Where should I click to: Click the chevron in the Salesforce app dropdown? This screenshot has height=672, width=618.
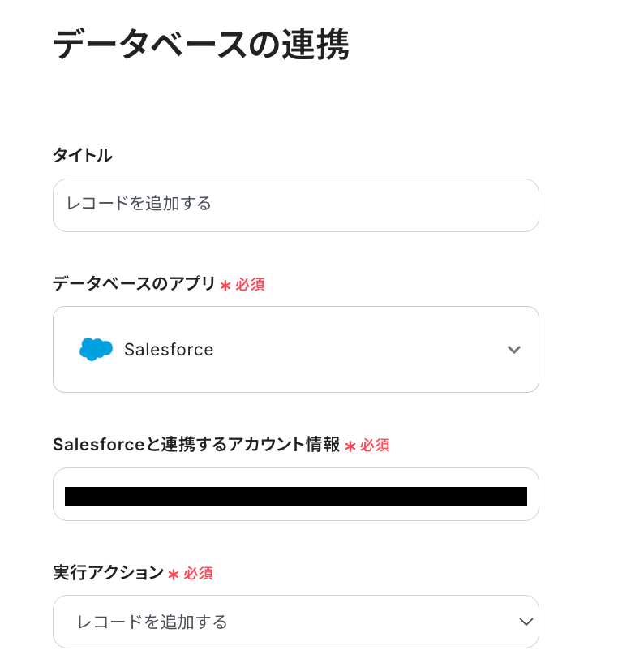(x=513, y=350)
